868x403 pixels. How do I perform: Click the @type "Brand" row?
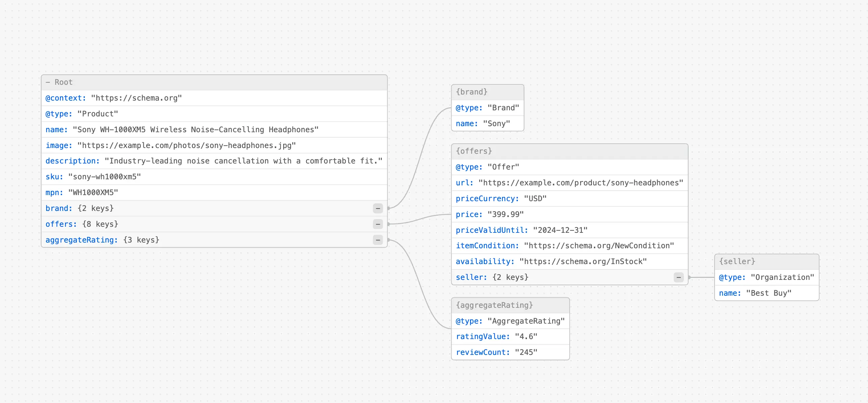tap(487, 108)
